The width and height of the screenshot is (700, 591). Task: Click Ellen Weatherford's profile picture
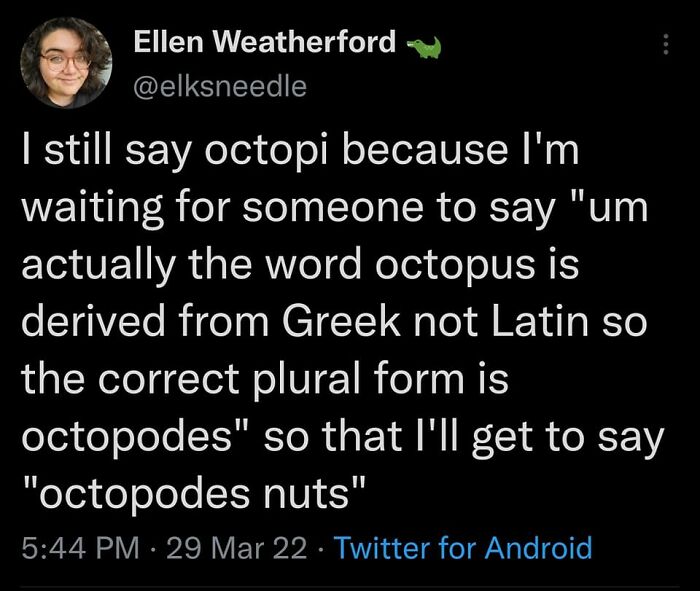click(66, 63)
